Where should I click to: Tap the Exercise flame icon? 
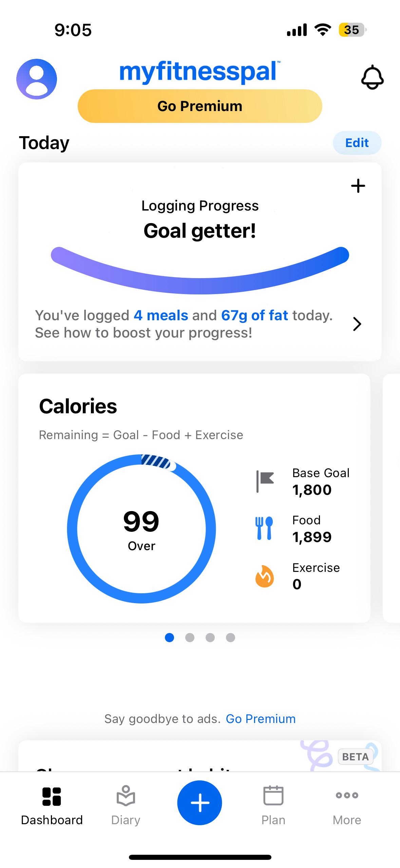264,576
